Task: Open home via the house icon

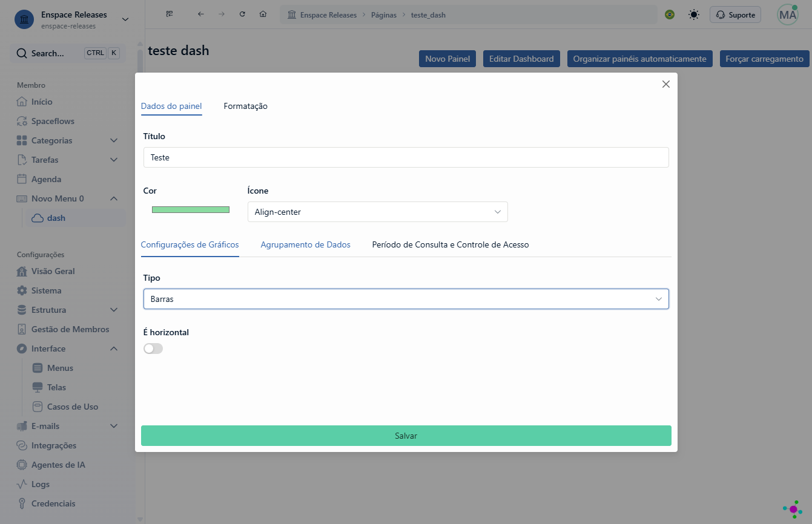Action: coord(263,15)
